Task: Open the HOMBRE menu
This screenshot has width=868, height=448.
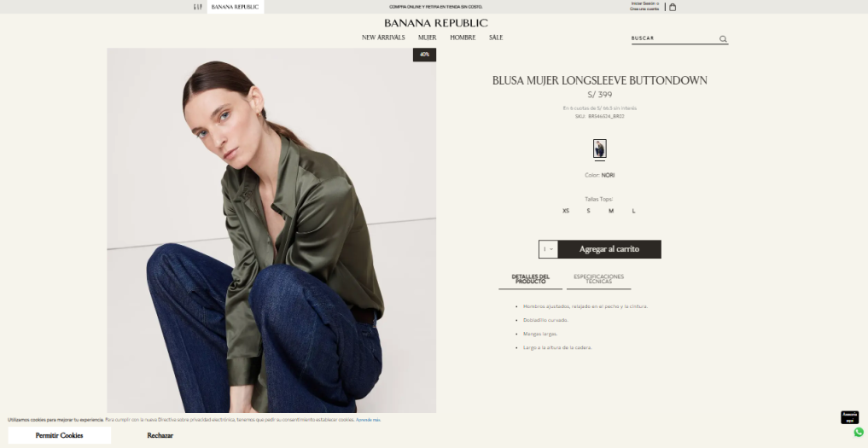Action: [463, 38]
